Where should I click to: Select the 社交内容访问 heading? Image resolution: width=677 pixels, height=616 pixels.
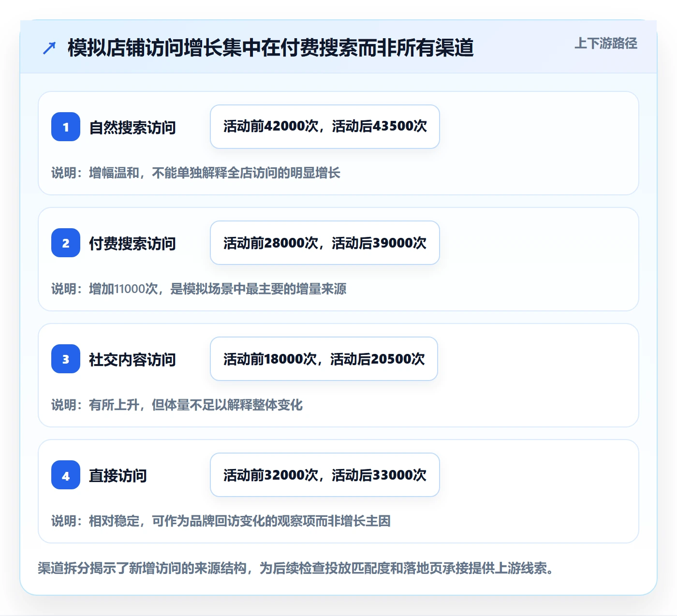pos(132,360)
